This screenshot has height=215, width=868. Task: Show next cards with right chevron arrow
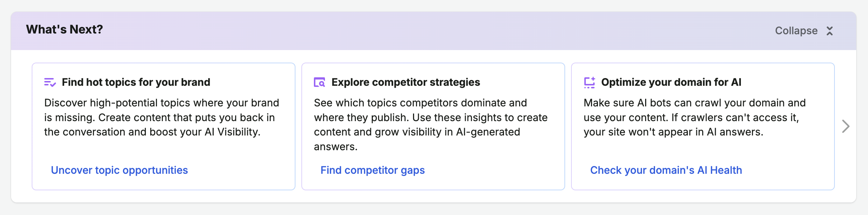coord(846,126)
